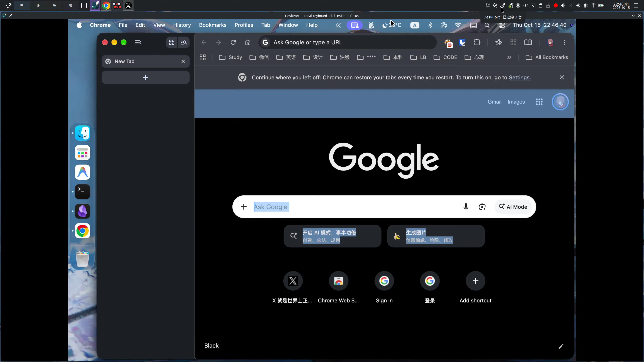The height and width of the screenshot is (362, 644).
Task: Toggle the macOS Control Center icon
Action: [502, 25]
